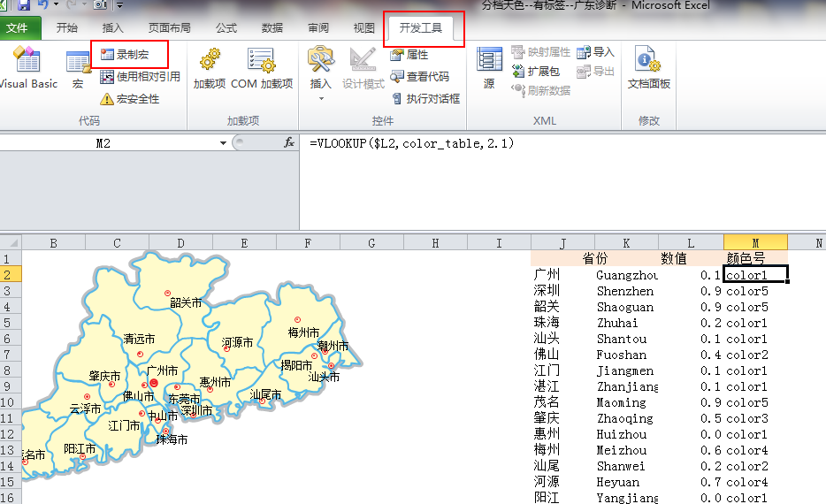This screenshot has width=826, height=504.
Task: Select the 开发工具 developer tab
Action: click(420, 28)
